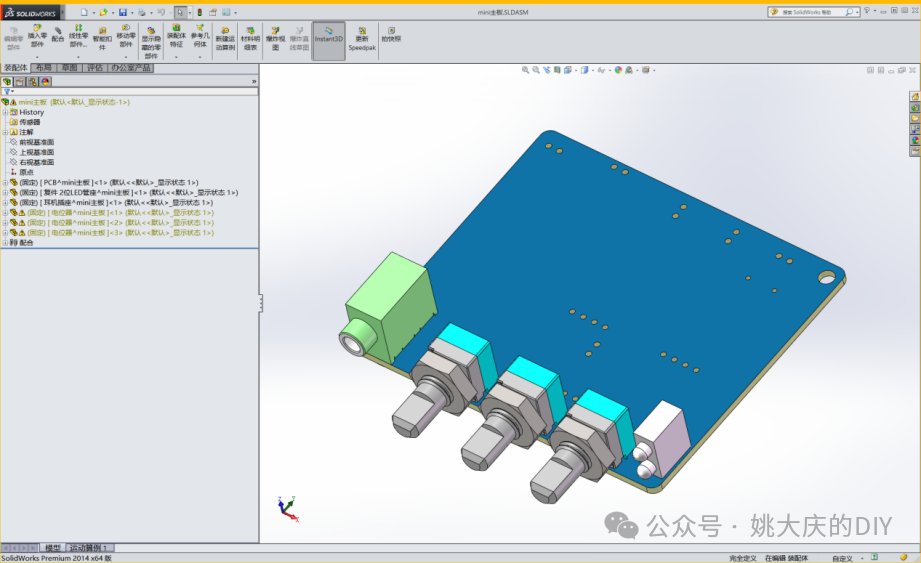Toggle Show Hidden Components (显示隐藏的零部件)
This screenshot has width=921, height=563.
151,40
